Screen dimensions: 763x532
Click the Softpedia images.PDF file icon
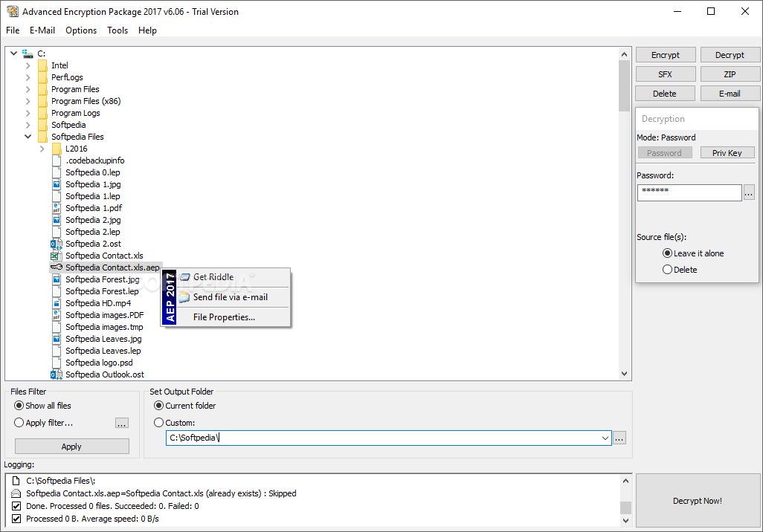[x=57, y=315]
